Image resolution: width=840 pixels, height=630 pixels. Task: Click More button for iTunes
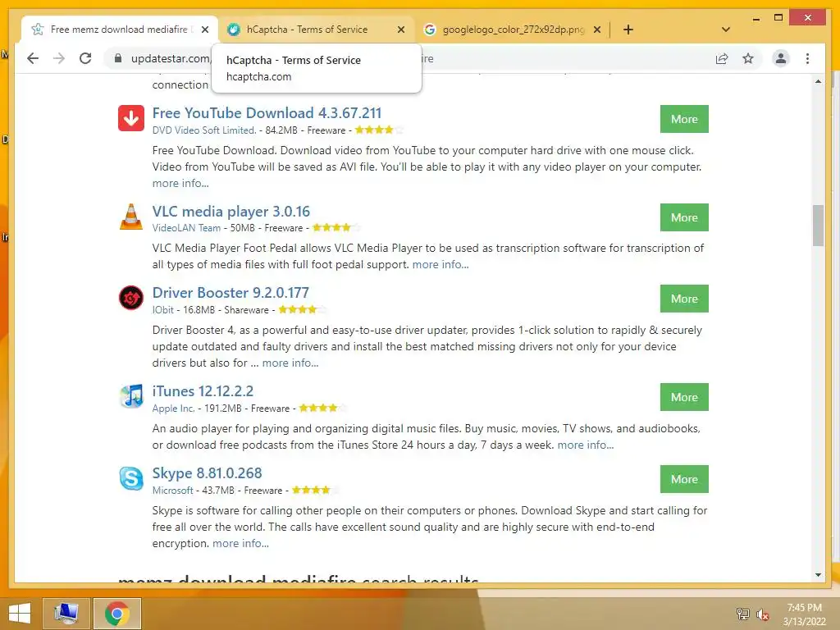(684, 397)
